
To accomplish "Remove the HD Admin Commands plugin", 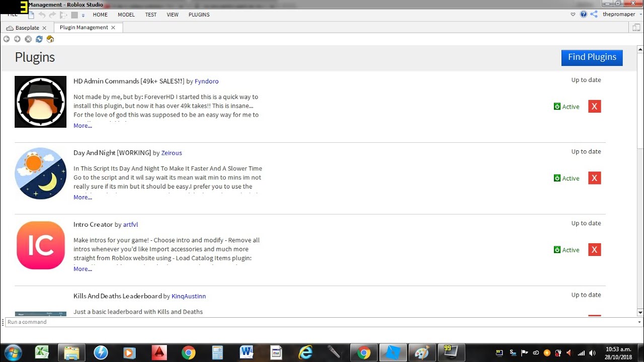I will pyautogui.click(x=595, y=107).
